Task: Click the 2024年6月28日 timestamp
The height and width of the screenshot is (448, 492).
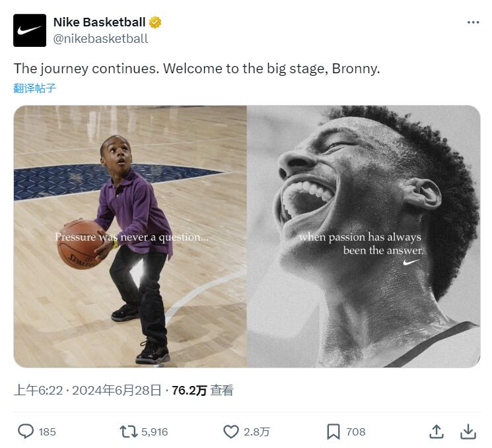Action: (x=116, y=391)
